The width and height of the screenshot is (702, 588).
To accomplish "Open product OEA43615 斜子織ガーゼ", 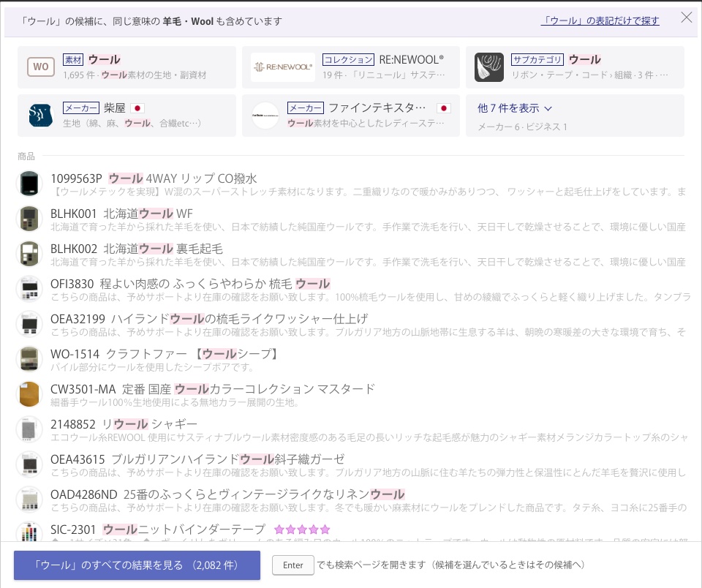I will tap(351, 465).
